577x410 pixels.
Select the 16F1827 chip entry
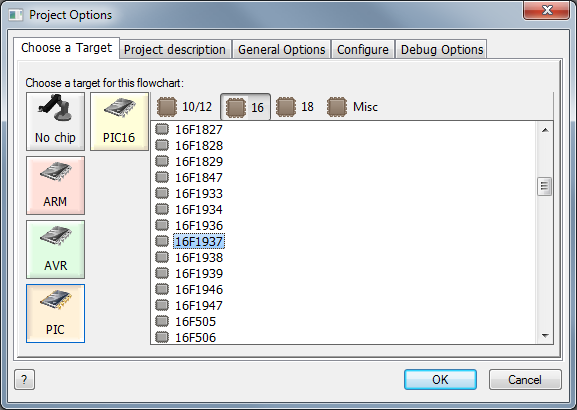[x=199, y=130]
